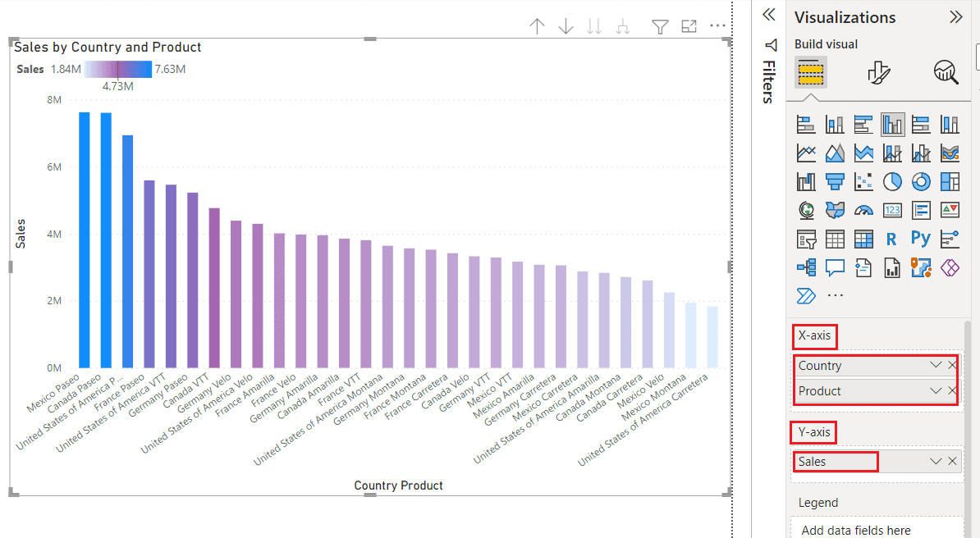Switch to the Format visual tab
Viewport: 980px width, 538px height.
click(878, 72)
